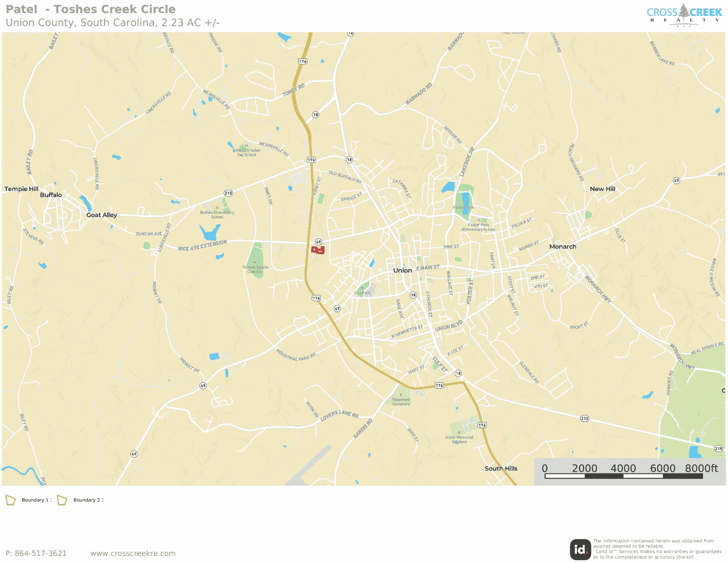Click the Cross Creek Realty logo
728x563 pixels.
coord(684,15)
